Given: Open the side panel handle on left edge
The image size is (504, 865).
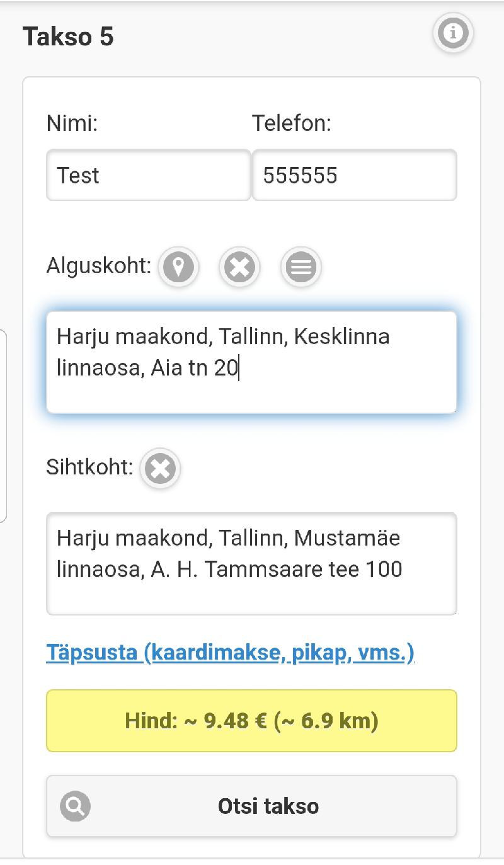Looking at the screenshot, I should pyautogui.click(x=3, y=425).
